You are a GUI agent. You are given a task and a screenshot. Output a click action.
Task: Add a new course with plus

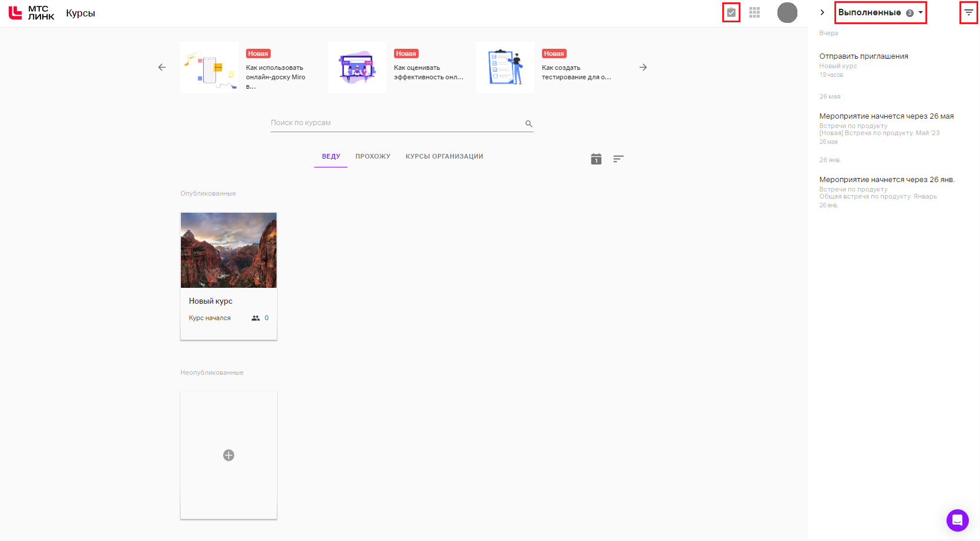click(228, 455)
